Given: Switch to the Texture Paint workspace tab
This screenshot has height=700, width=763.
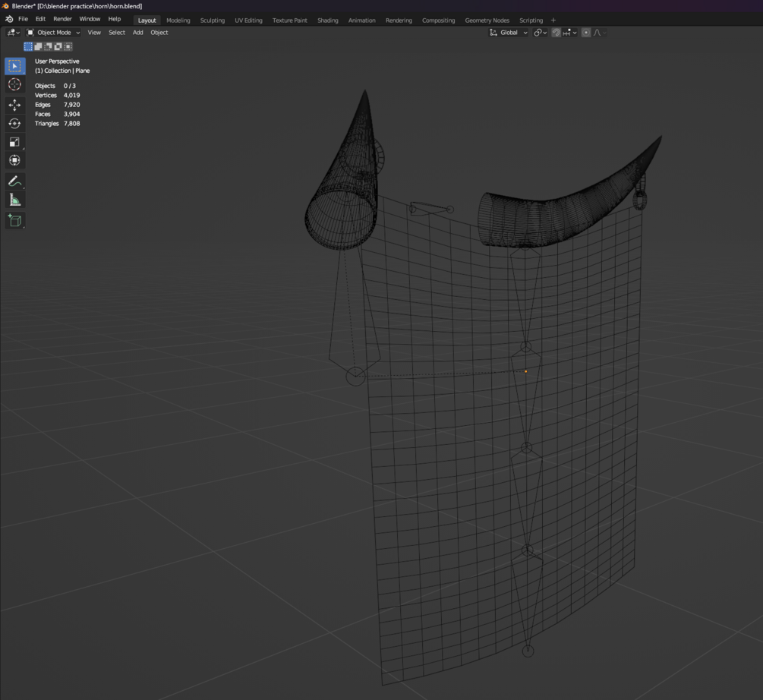Looking at the screenshot, I should [289, 20].
